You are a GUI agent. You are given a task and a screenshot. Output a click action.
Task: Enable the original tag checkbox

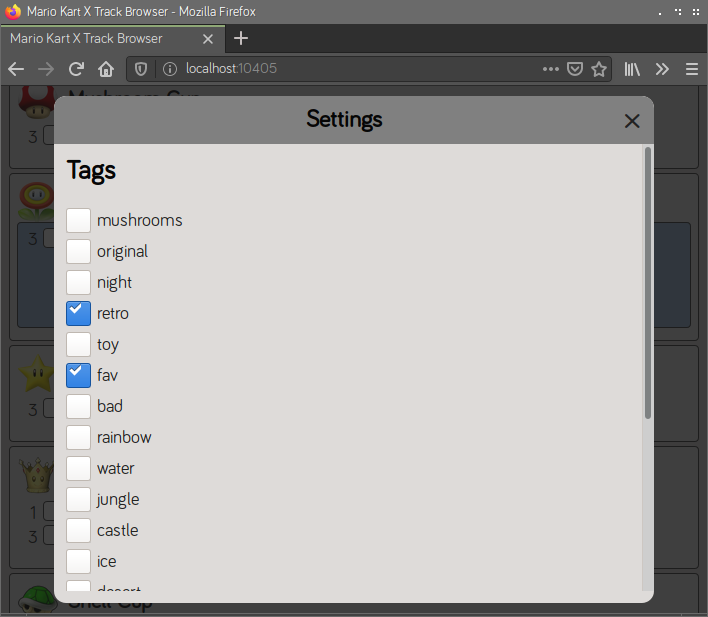tap(79, 252)
